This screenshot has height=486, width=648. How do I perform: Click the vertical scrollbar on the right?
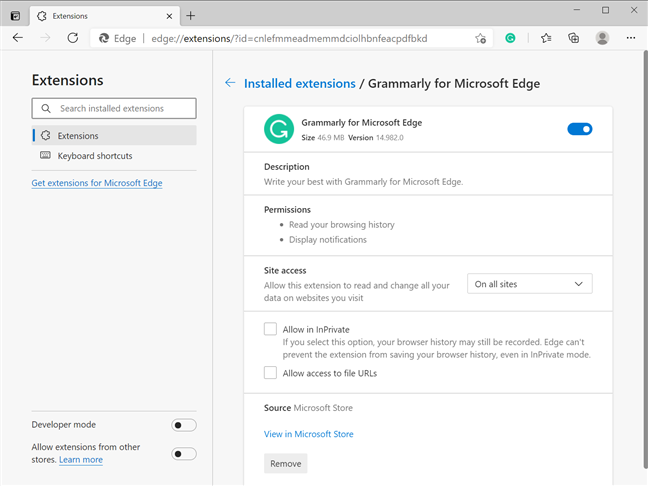(x=645, y=259)
